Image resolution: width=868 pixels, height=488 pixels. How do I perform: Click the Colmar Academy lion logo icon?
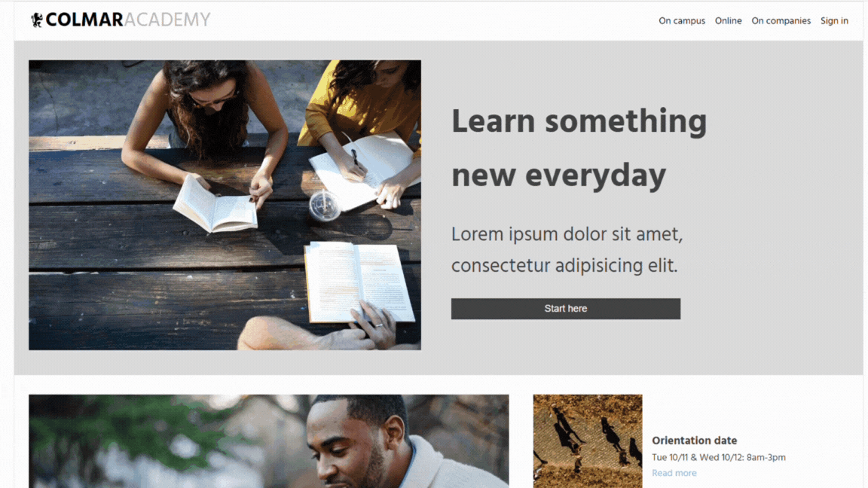(x=36, y=20)
